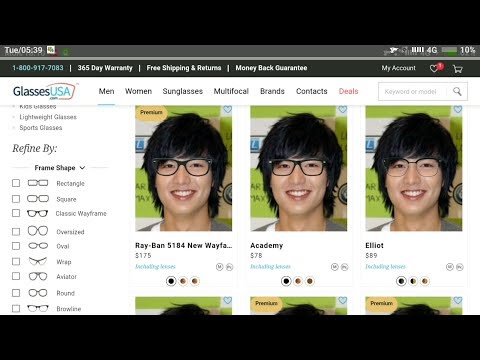Check the Browline frame shape checkbox
This screenshot has width=480, height=360.
(x=16, y=309)
